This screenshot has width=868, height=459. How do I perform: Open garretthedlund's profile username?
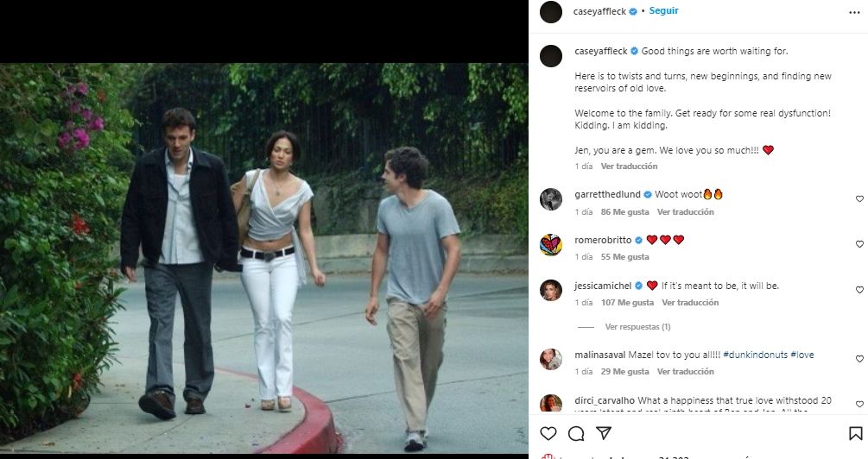point(605,194)
